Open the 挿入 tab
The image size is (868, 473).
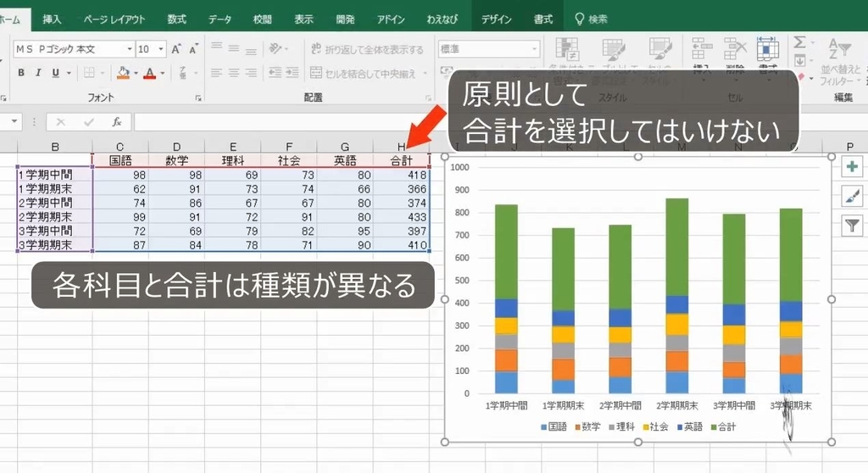point(52,19)
